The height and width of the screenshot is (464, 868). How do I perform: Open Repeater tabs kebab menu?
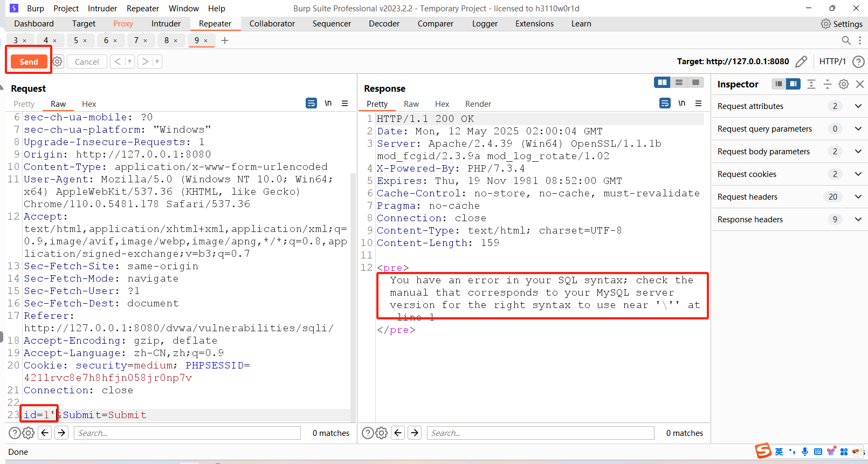(860, 40)
